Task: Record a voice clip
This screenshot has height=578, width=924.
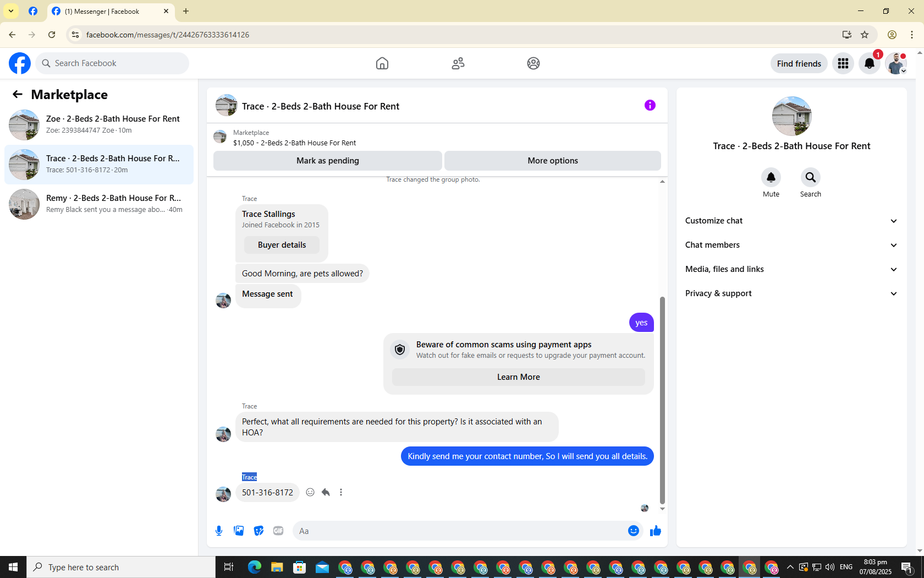Action: coord(219,531)
